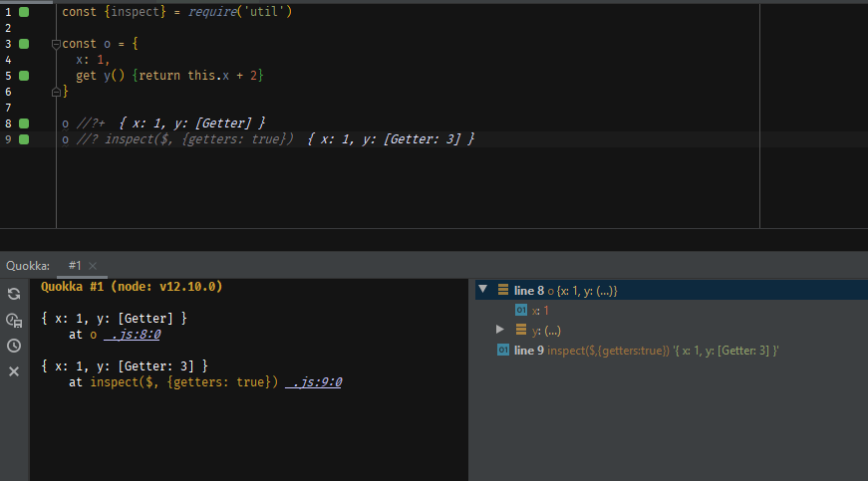
Task: Click the console output '{ x: 1, y: [Getter: 3] }'
Action: pos(125,366)
